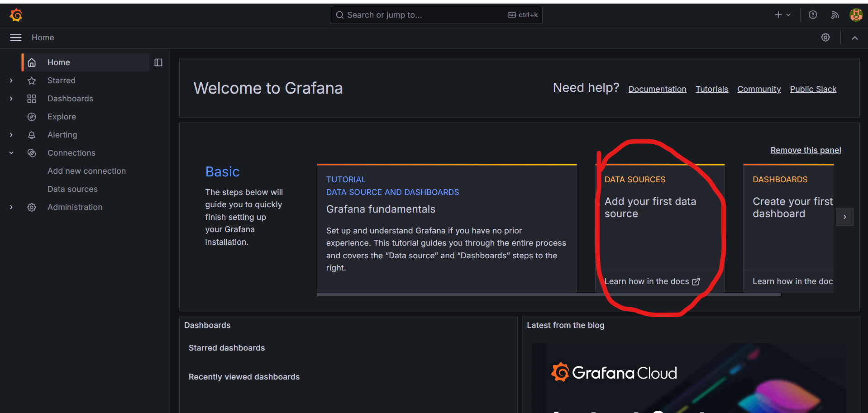Open dashboard settings gear icon
Image resolution: width=868 pixels, height=413 pixels.
click(825, 38)
